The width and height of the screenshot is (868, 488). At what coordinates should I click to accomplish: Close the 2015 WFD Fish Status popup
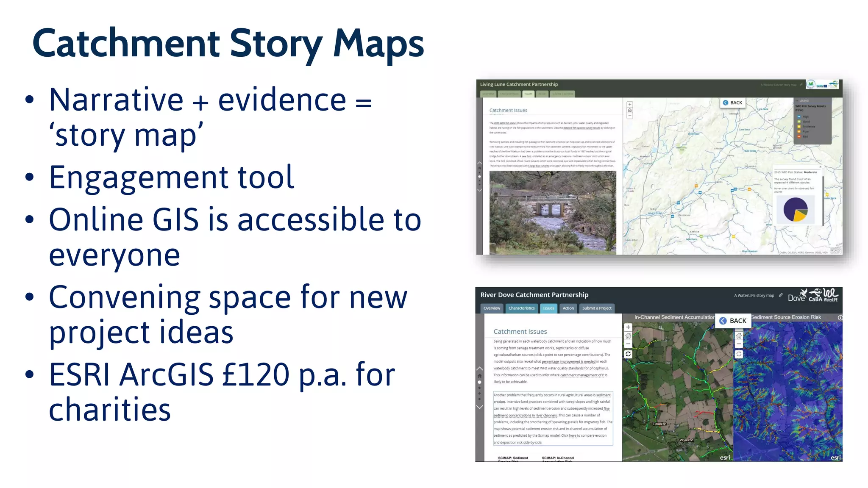point(820,167)
